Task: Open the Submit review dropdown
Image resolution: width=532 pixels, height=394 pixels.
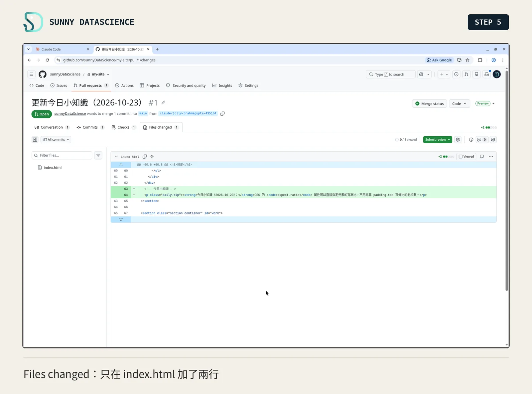Action: click(438, 140)
